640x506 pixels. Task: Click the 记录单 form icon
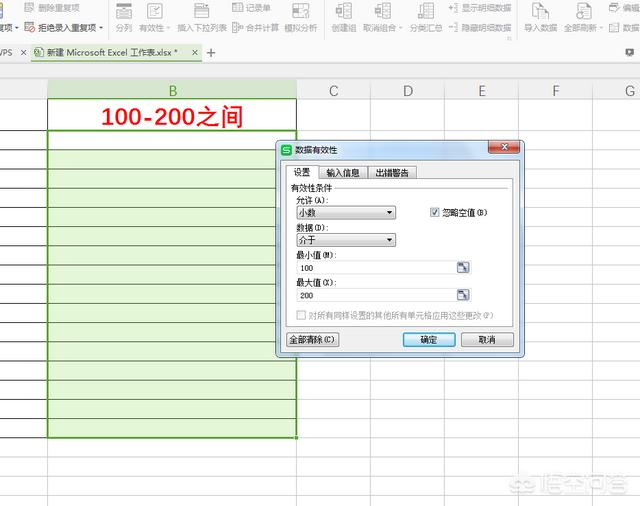(x=237, y=7)
